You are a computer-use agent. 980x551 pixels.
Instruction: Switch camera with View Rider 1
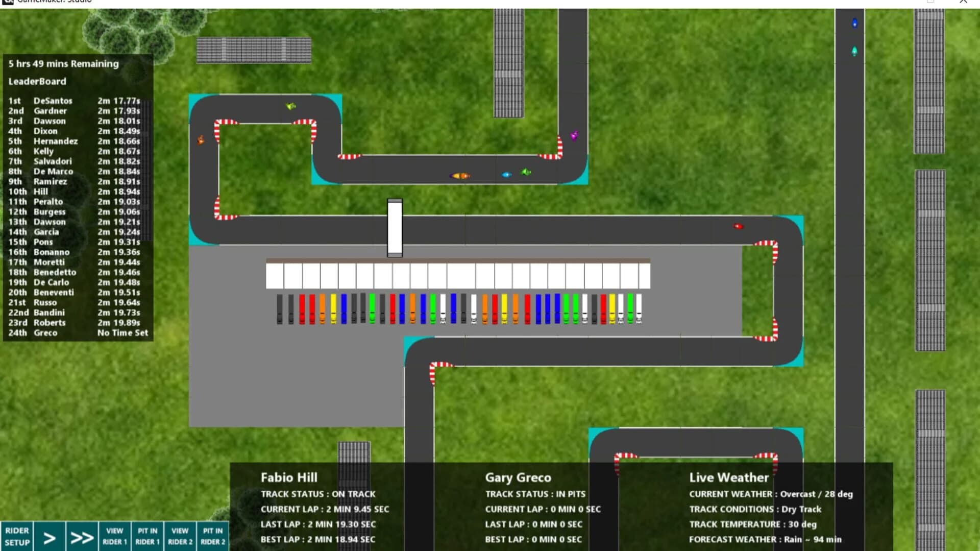pos(114,535)
